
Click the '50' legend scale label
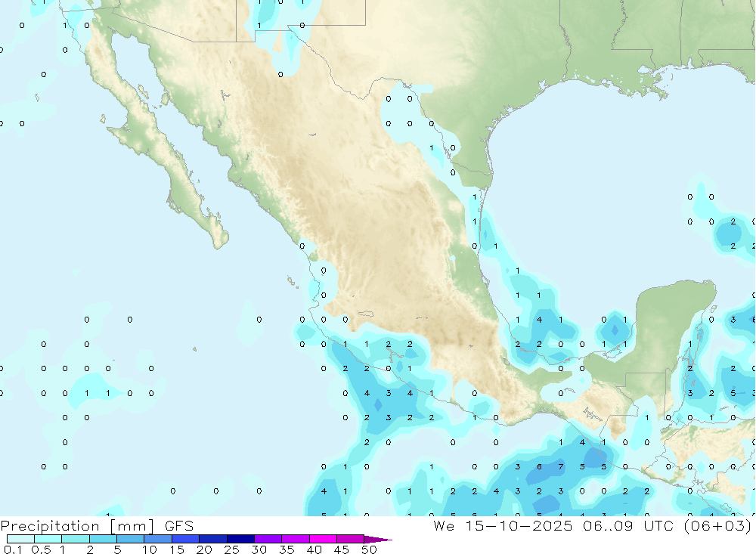point(369,549)
